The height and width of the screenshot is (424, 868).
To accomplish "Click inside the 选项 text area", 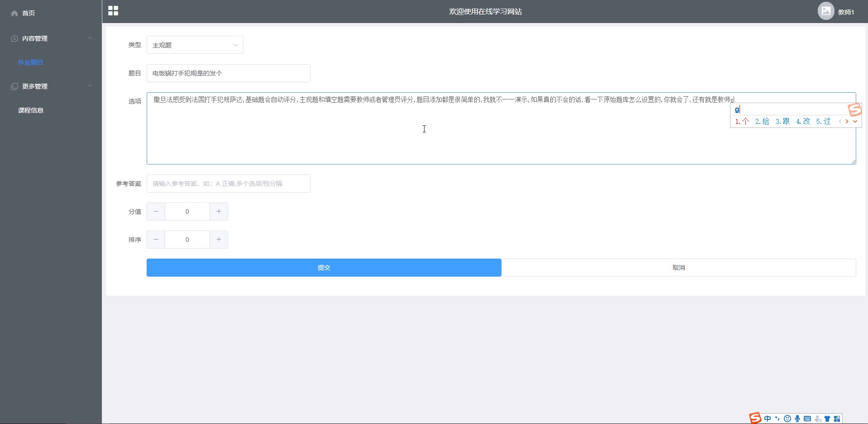I will (501, 128).
